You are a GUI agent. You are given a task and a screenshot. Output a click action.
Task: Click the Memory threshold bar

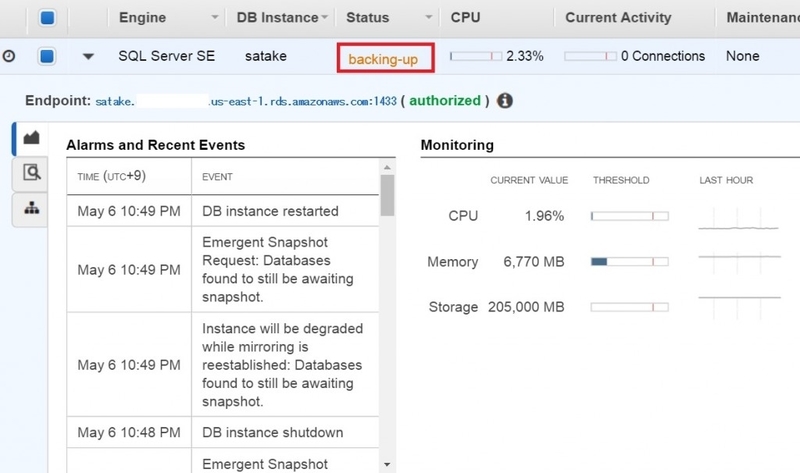(630, 262)
